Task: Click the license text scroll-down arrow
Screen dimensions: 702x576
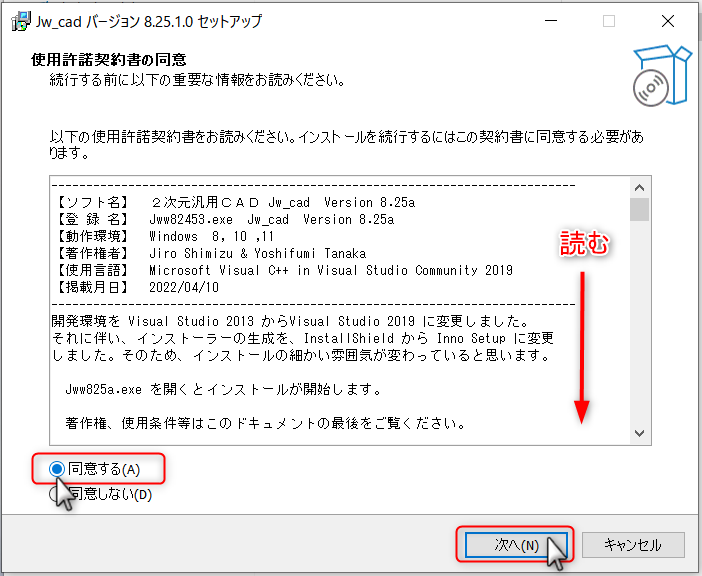Action: [639, 433]
